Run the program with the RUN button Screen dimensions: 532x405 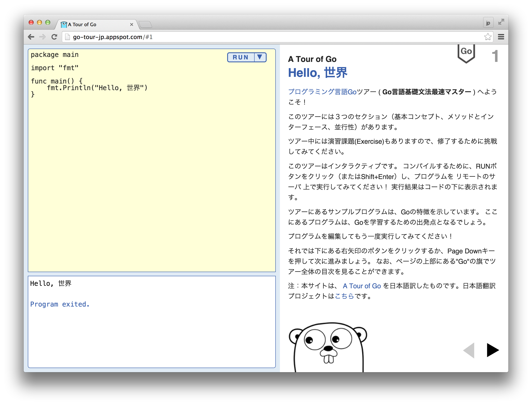point(240,57)
